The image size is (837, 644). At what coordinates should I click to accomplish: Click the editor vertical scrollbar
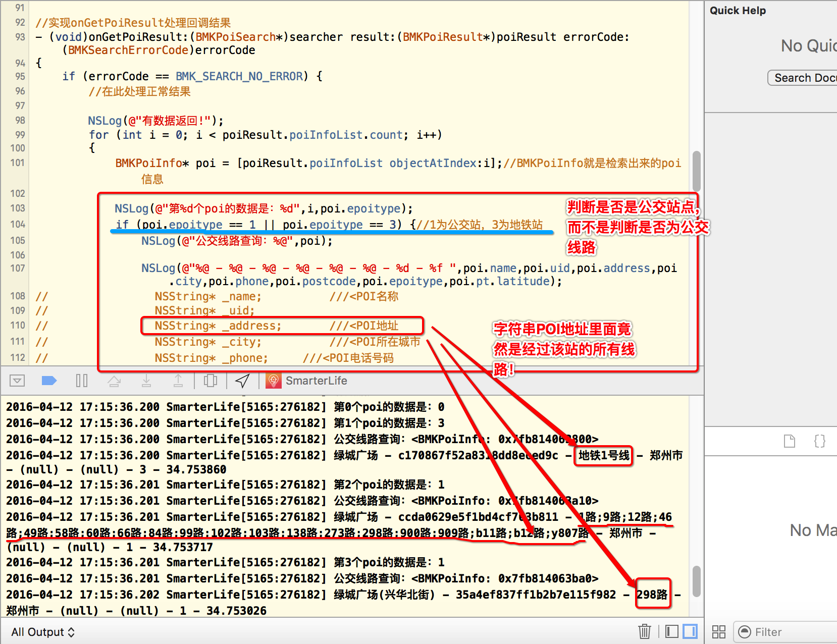(x=697, y=172)
